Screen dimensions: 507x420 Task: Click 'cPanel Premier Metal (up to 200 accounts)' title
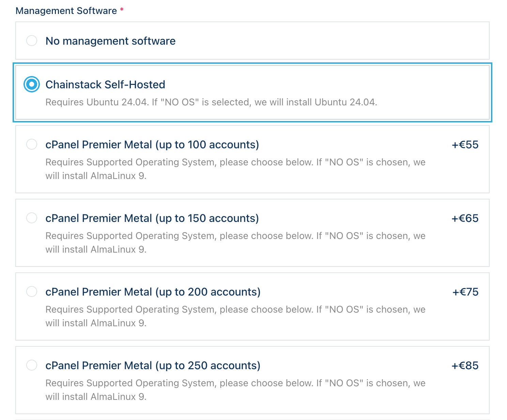[153, 292]
